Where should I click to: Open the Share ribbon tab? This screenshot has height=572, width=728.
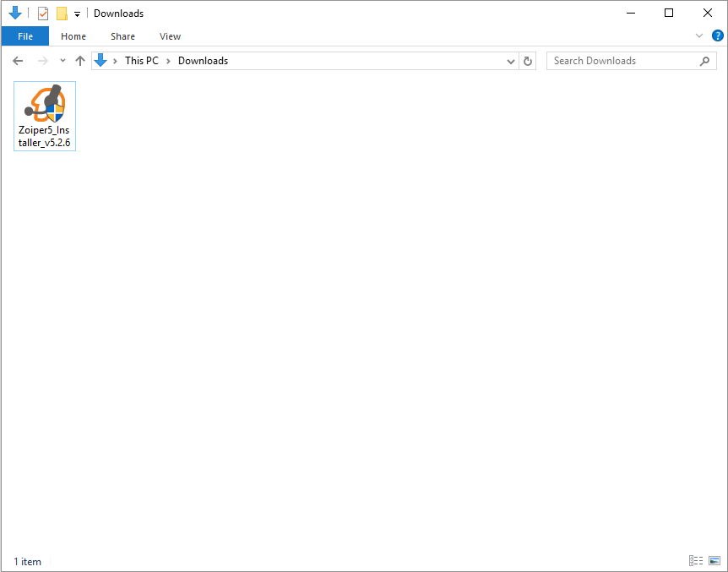pos(122,36)
